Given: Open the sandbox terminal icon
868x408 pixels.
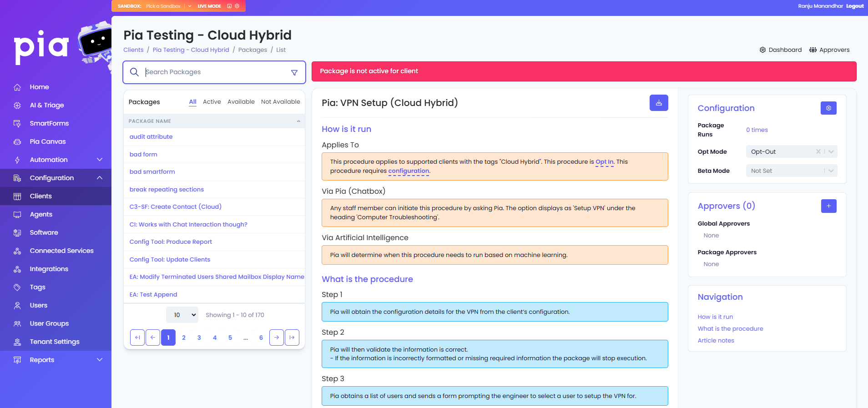Looking at the screenshot, I should click(x=229, y=6).
